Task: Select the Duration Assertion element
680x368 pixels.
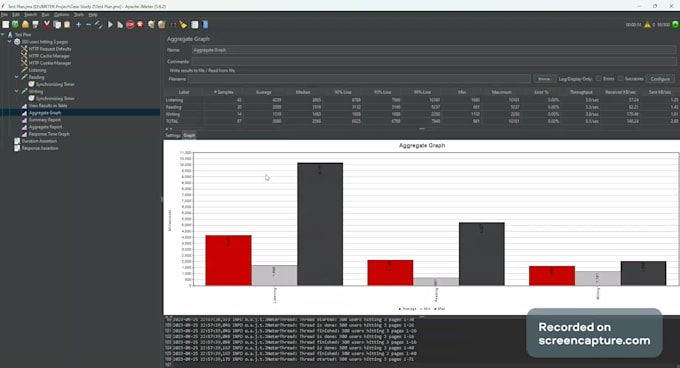Action: click(39, 141)
